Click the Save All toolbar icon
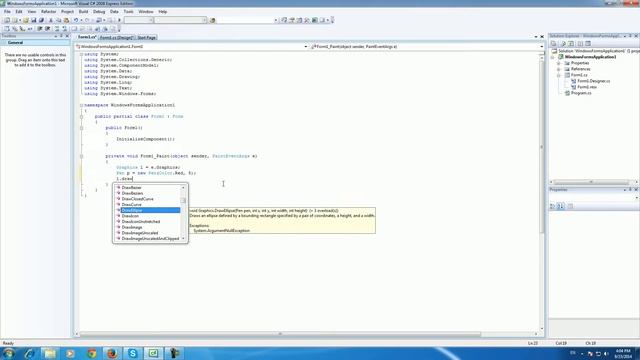This screenshot has width=640, height=360. (x=41, y=20)
